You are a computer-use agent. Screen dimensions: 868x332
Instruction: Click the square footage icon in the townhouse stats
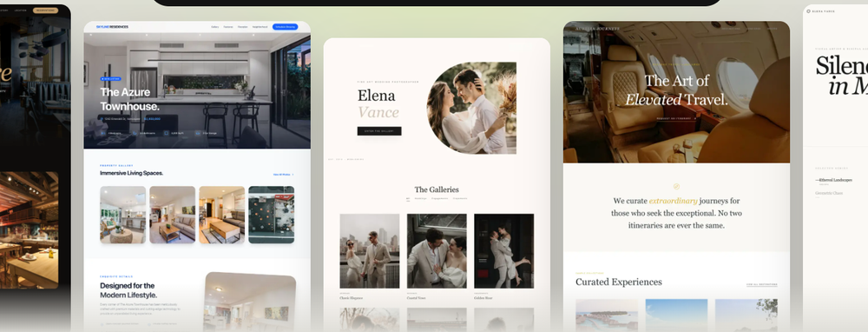[x=166, y=134]
